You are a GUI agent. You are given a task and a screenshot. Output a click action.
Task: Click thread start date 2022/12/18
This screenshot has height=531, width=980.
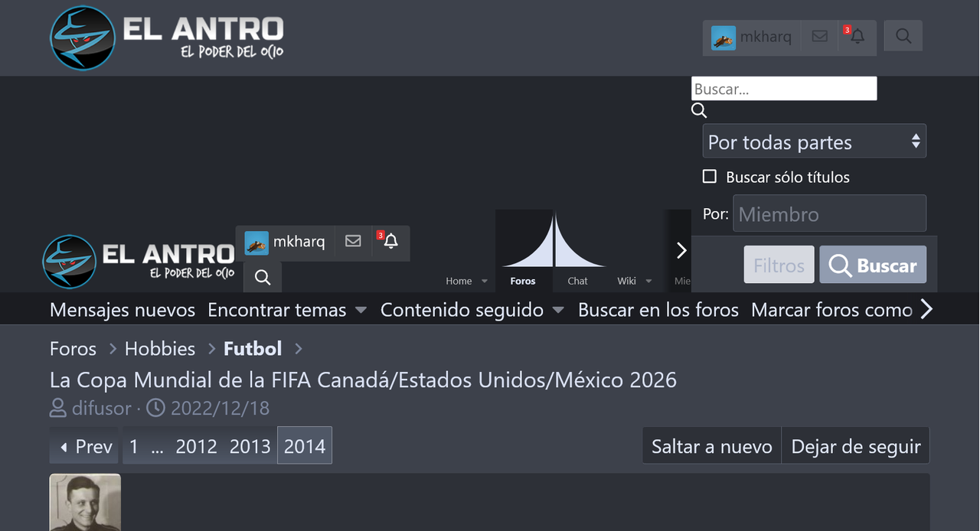[x=220, y=409]
